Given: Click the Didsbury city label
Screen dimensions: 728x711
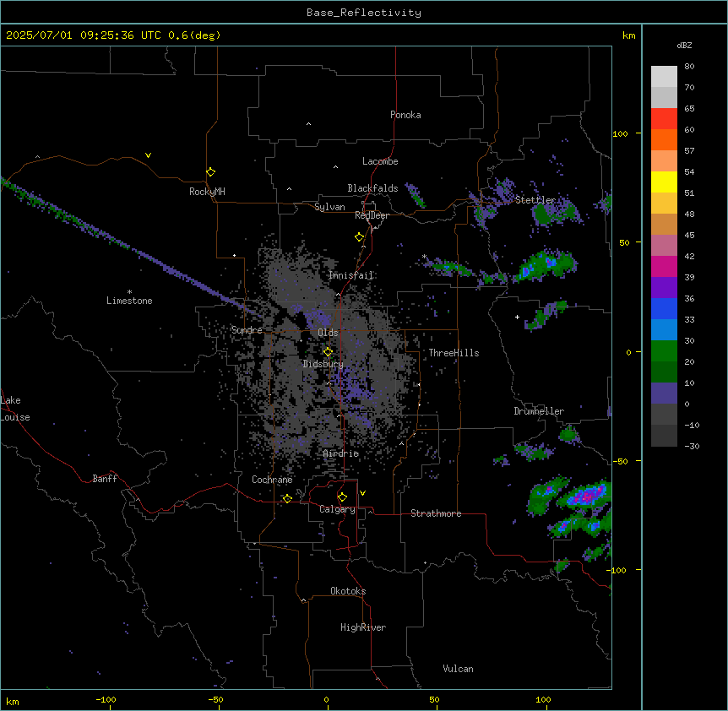Looking at the screenshot, I should (x=323, y=364).
